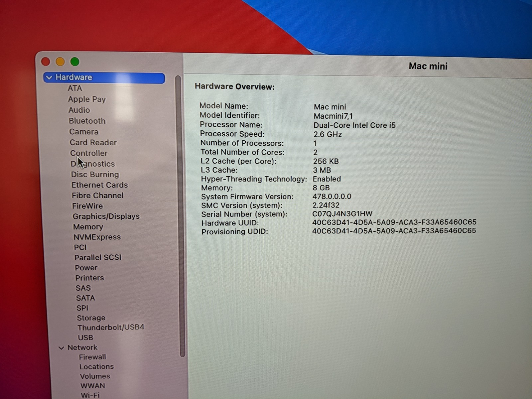Click the Total Number of Cores label

coord(242,152)
